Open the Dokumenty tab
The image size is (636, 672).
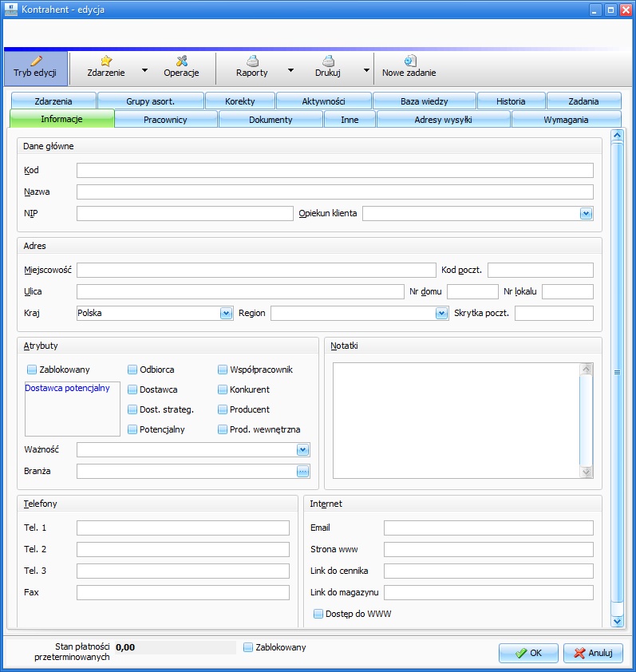[x=271, y=120]
